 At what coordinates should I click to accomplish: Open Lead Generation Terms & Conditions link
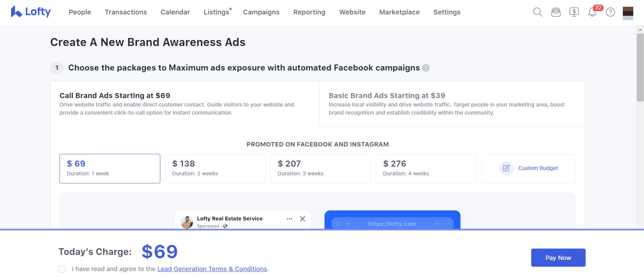tap(212, 269)
